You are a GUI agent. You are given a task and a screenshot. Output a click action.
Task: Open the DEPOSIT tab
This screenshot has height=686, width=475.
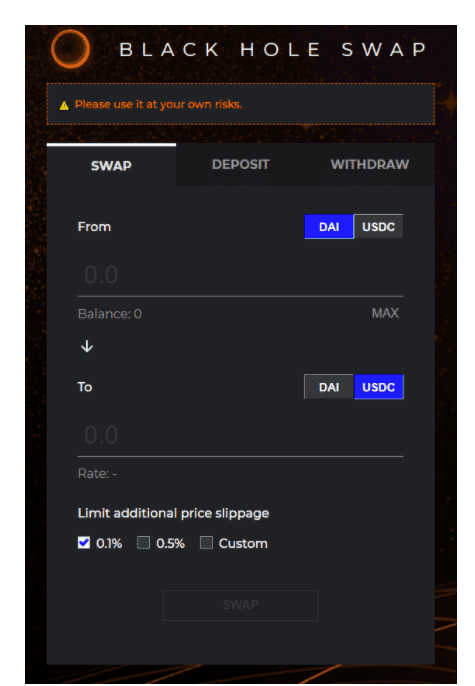[241, 164]
